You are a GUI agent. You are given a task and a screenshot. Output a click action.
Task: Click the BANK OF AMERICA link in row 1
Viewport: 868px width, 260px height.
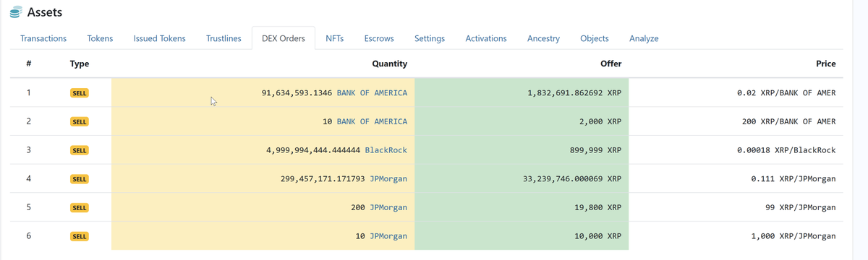pos(372,93)
